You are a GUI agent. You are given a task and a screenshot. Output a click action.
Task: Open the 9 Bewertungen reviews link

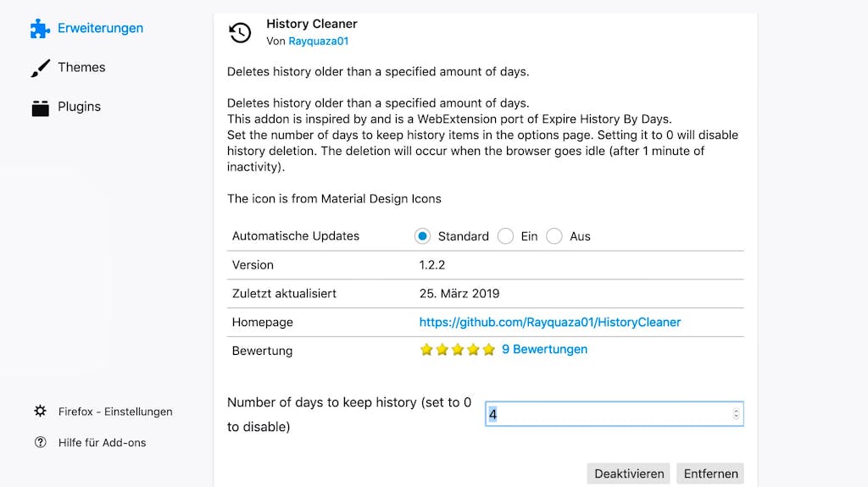coord(545,349)
